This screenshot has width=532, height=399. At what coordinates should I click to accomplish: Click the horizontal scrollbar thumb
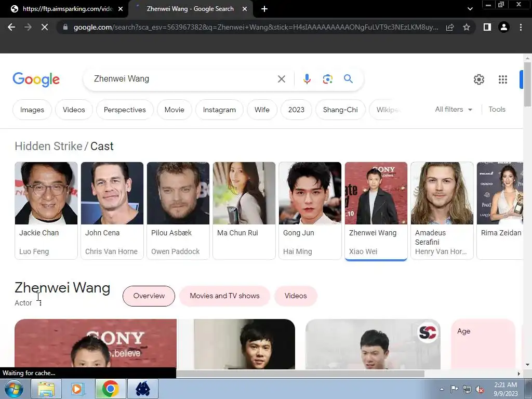point(300,374)
